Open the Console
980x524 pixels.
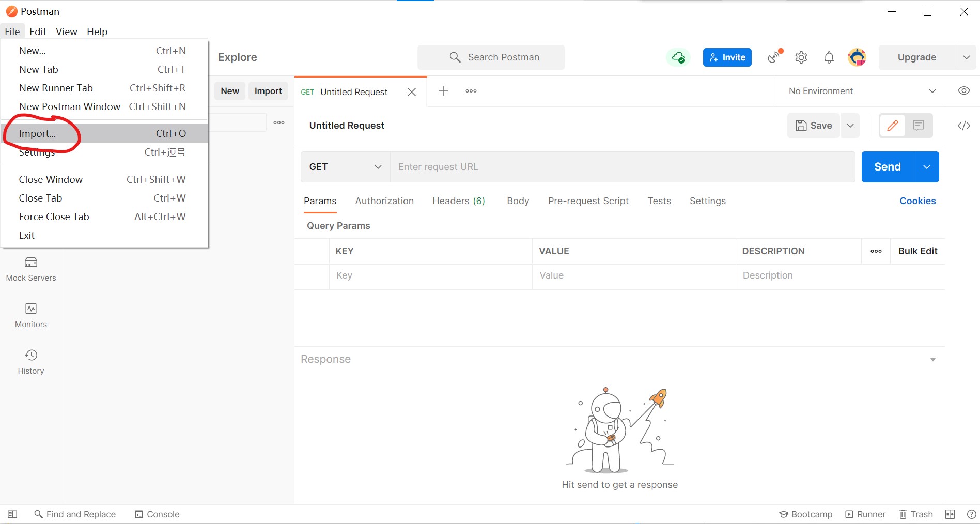point(157,514)
